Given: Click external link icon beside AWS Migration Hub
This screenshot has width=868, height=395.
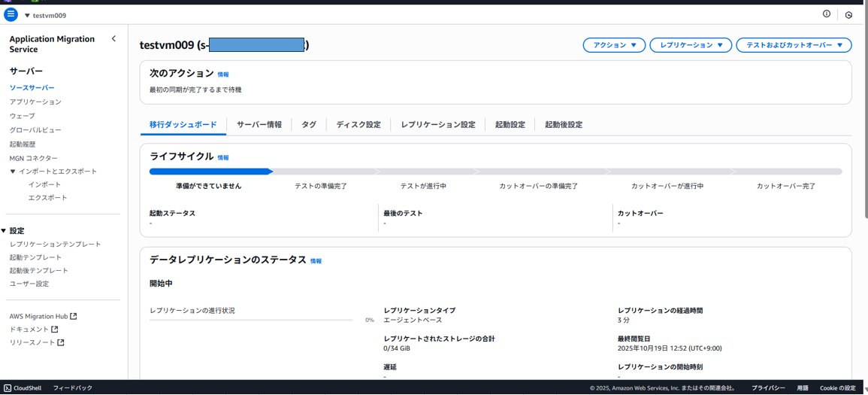Looking at the screenshot, I should pyautogui.click(x=74, y=316).
